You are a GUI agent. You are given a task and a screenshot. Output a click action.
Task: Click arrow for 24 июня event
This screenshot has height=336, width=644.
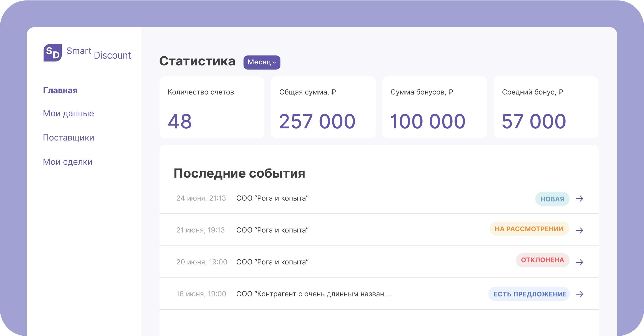click(580, 199)
